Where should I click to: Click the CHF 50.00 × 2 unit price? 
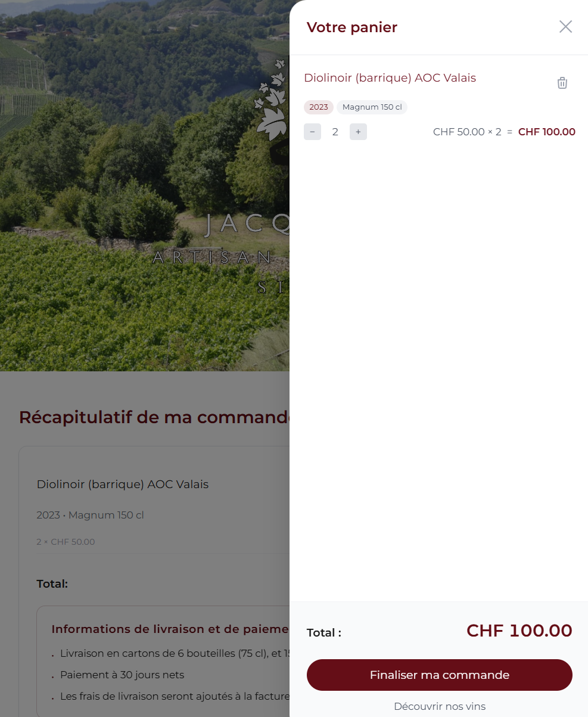(x=467, y=132)
